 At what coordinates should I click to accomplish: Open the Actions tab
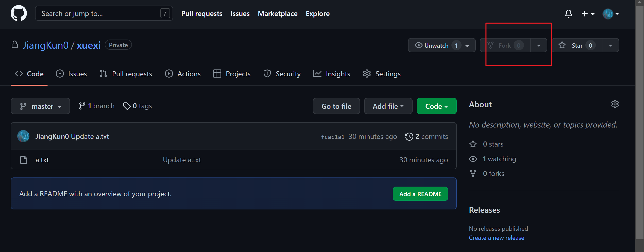point(183,74)
